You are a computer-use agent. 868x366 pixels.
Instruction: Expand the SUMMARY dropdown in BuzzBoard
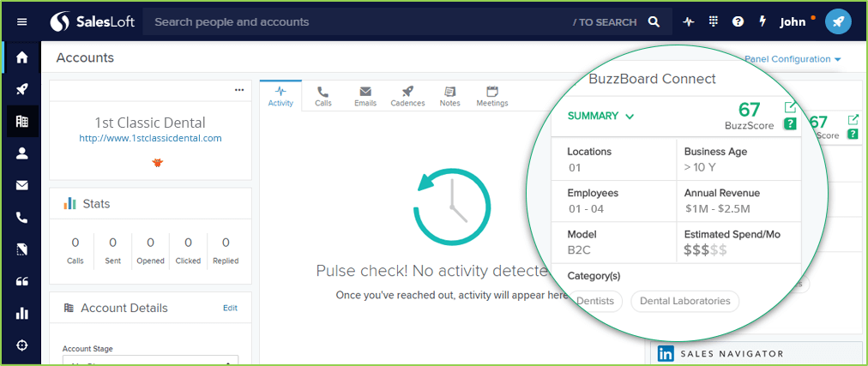tap(600, 116)
